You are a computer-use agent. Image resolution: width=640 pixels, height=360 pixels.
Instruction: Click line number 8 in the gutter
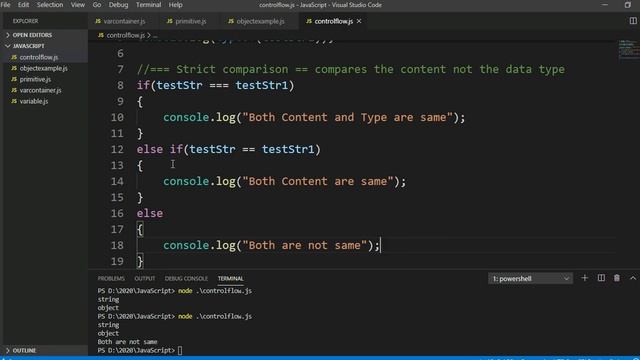pyautogui.click(x=120, y=85)
